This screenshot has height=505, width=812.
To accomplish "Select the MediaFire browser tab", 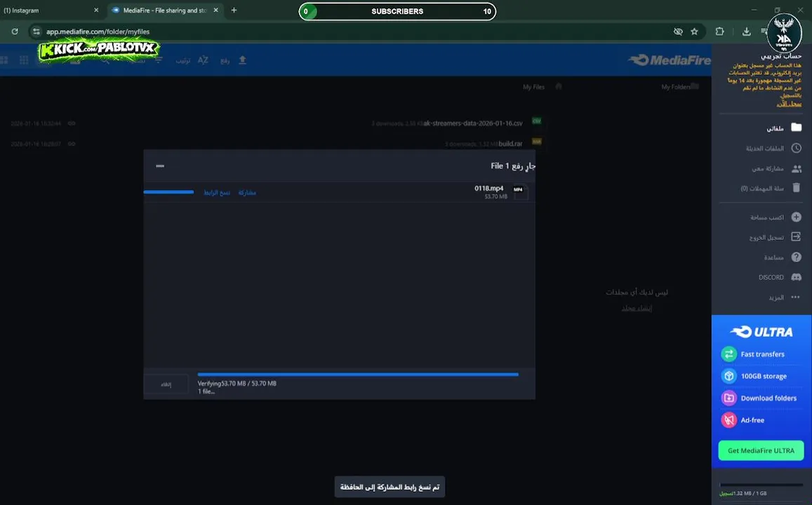I will (x=165, y=11).
